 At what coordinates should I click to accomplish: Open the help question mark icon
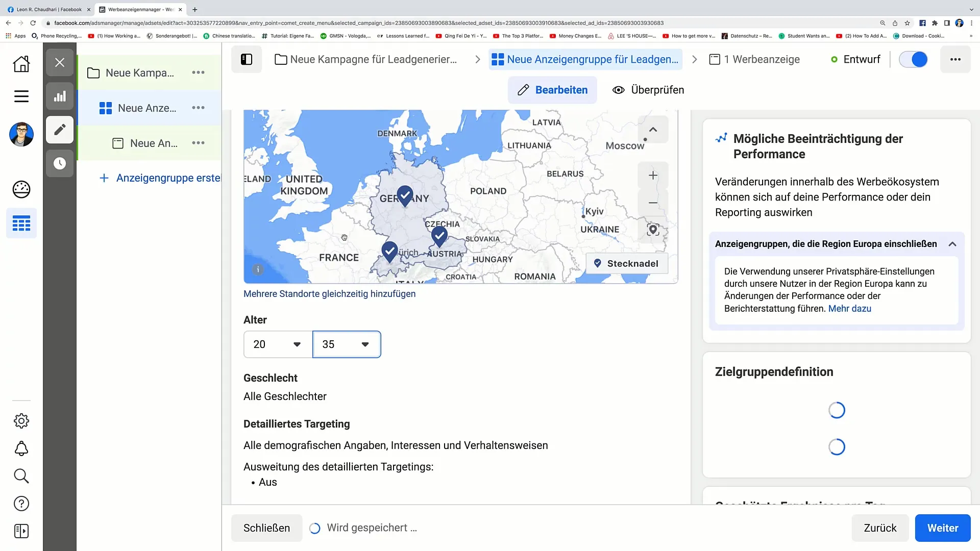coord(21,504)
